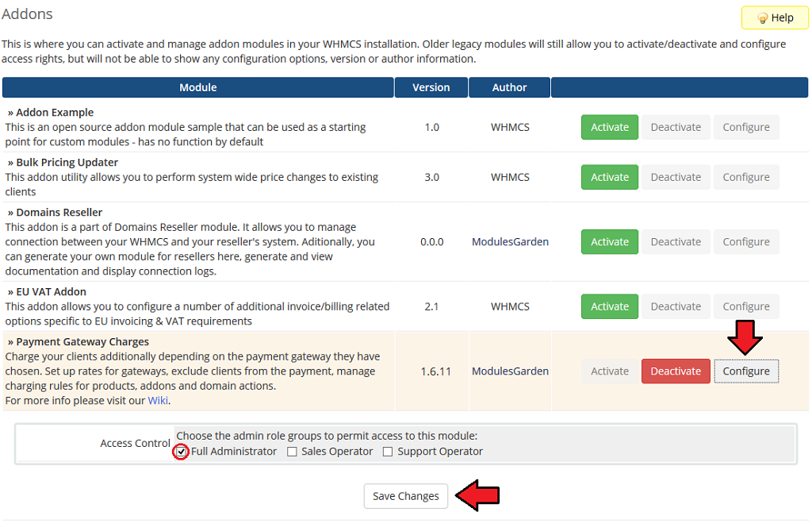The width and height of the screenshot is (812, 527).
Task: Select the Payment Gateway Charges title
Action: coord(82,342)
